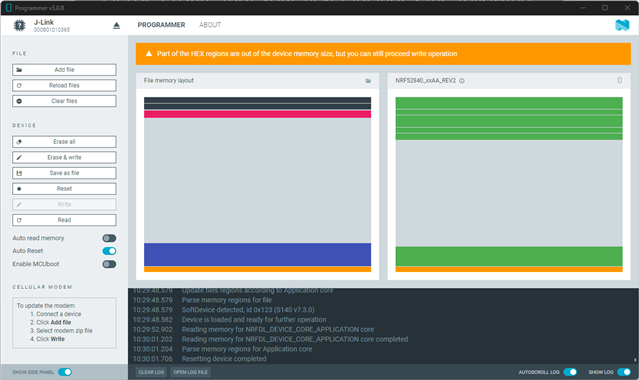Click the Clear Log button
The width and height of the screenshot is (639, 380).
coord(151,372)
